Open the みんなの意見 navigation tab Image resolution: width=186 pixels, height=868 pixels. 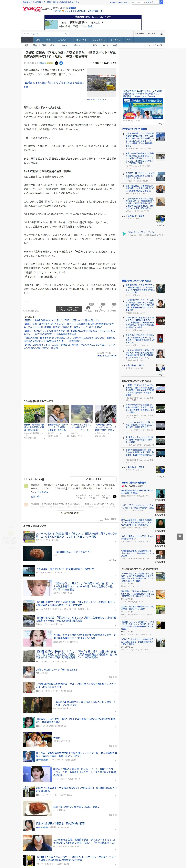pos(99,40)
